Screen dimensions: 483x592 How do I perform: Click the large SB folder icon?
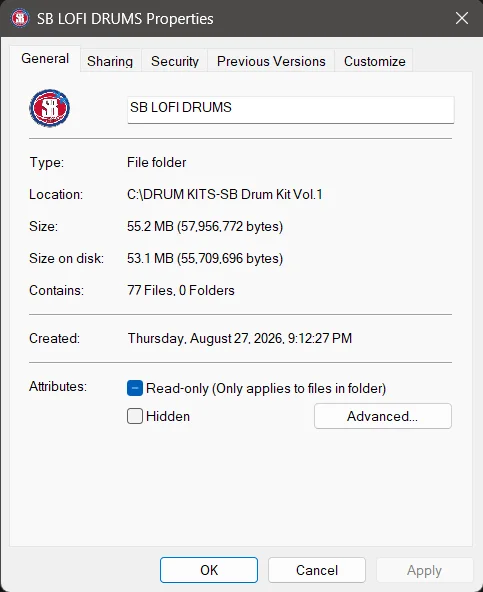(x=49, y=108)
